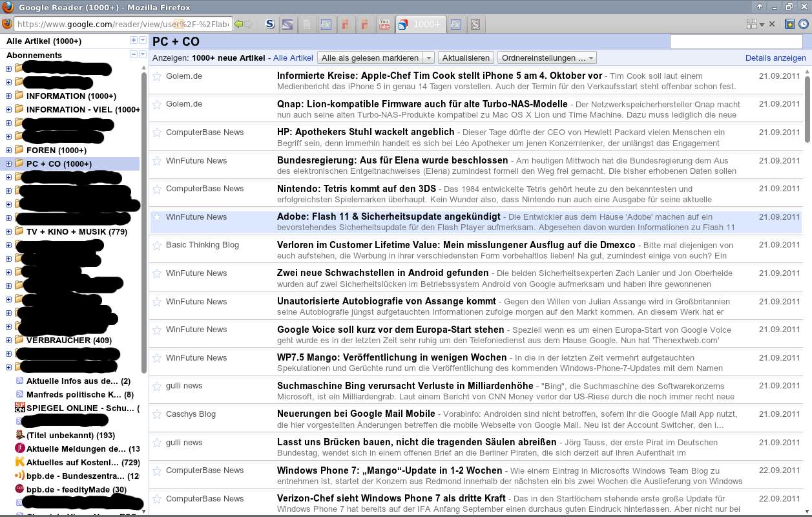Expand the INFORMATION (1000+) folder
Screen dimensions: 812x517
pos(8,96)
